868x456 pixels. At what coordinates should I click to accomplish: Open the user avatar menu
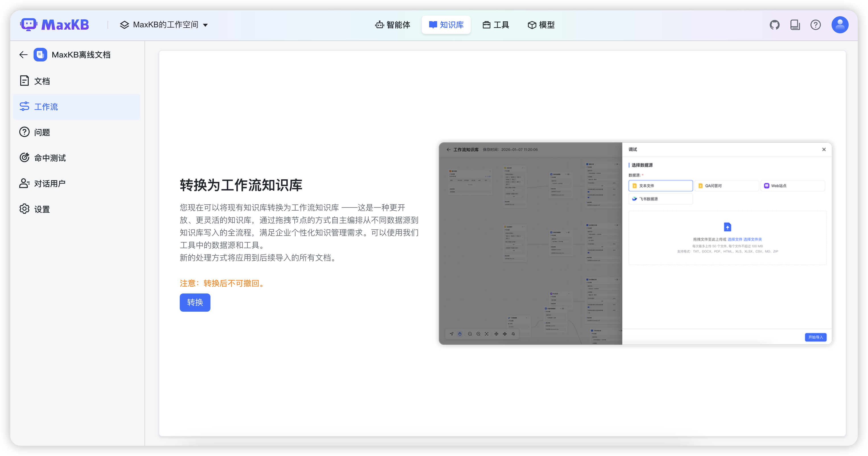coord(840,25)
